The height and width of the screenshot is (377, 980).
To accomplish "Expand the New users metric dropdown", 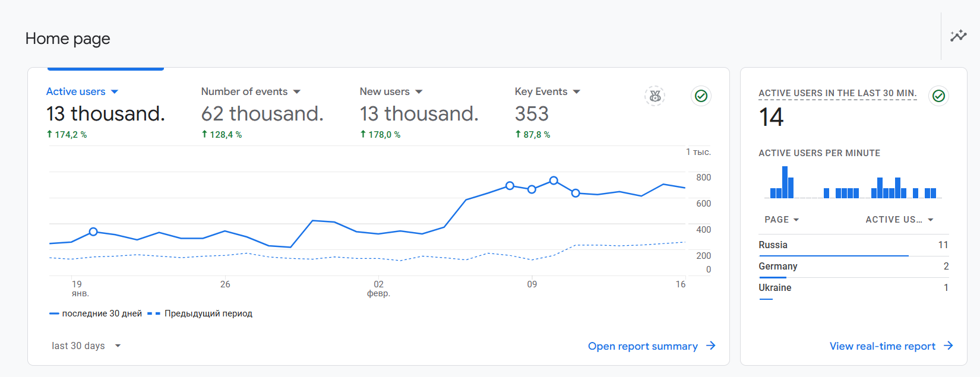I will (x=419, y=91).
